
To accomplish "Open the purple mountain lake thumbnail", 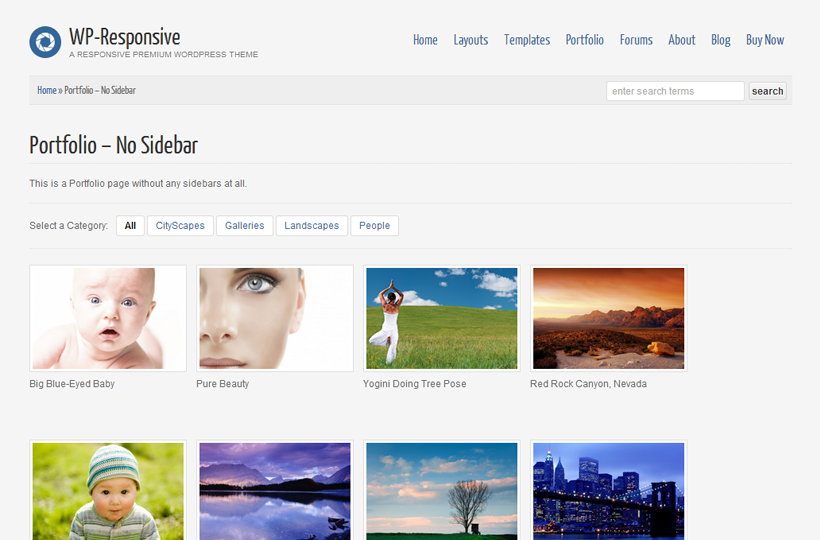I will (275, 490).
